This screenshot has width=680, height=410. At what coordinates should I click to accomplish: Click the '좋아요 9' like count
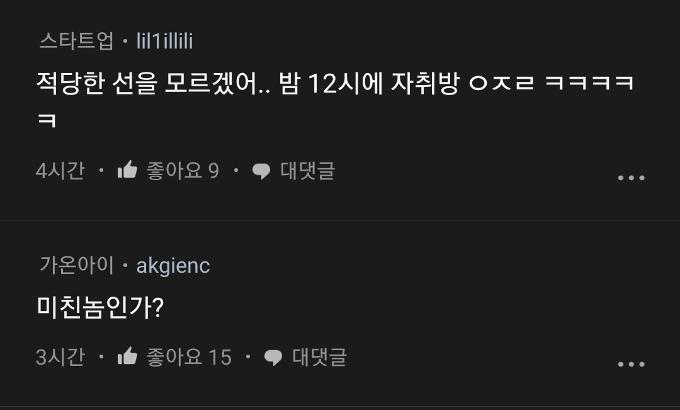click(183, 171)
